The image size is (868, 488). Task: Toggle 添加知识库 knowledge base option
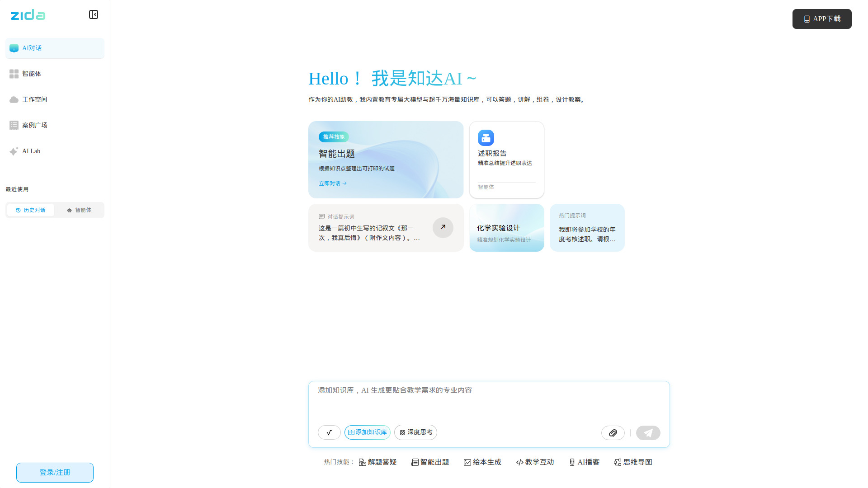click(367, 432)
